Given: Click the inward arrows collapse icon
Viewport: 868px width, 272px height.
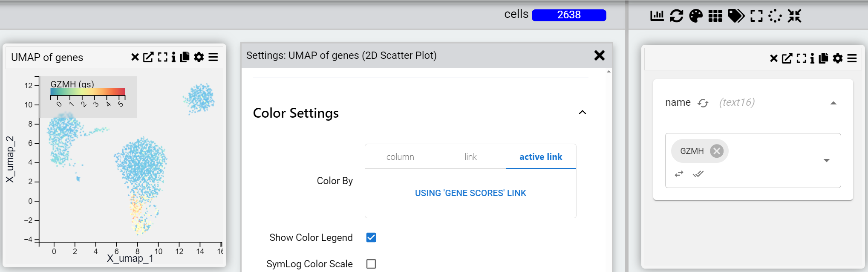Looking at the screenshot, I should coord(794,16).
